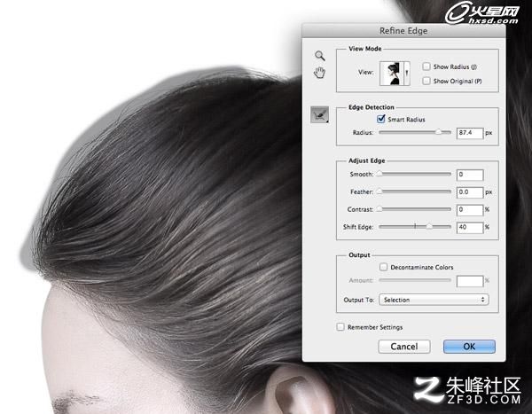The width and height of the screenshot is (532, 414).
Task: Expand the View mode dropdown arrow
Action: (x=406, y=74)
